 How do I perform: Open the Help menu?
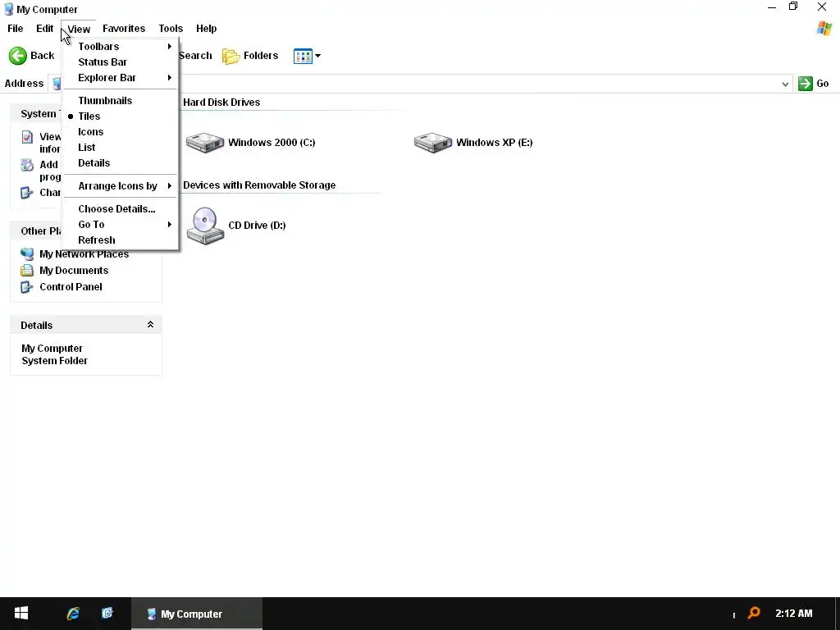[206, 29]
